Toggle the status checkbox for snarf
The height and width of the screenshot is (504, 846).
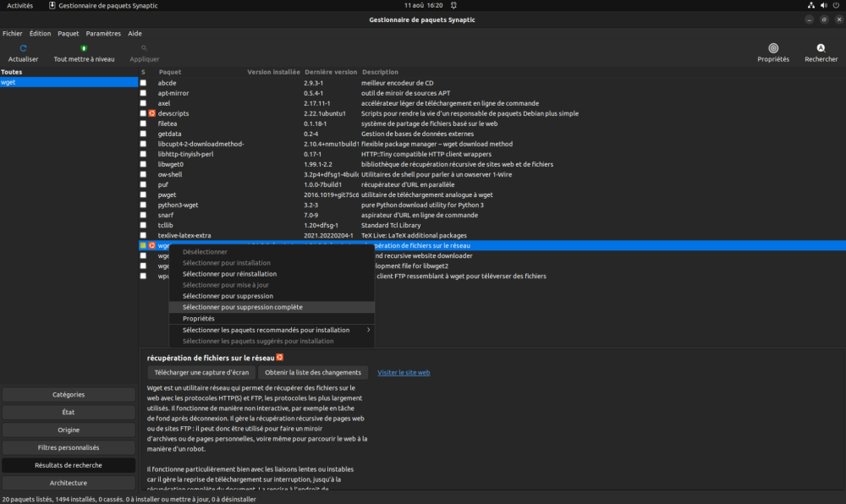143,215
